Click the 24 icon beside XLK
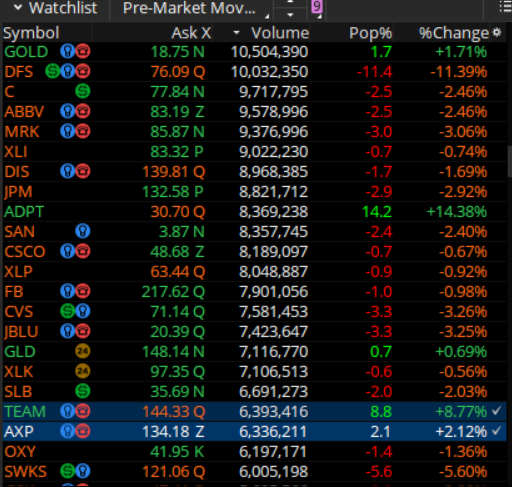The image size is (512, 487). tap(83, 371)
